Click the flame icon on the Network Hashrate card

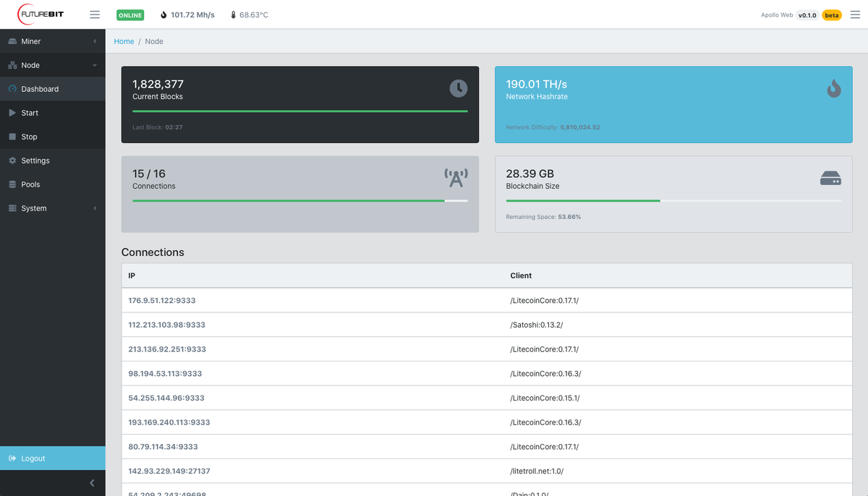pyautogui.click(x=834, y=88)
